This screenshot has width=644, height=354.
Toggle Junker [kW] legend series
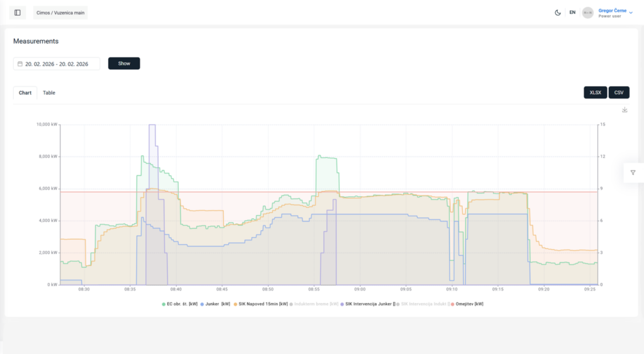(x=215, y=304)
